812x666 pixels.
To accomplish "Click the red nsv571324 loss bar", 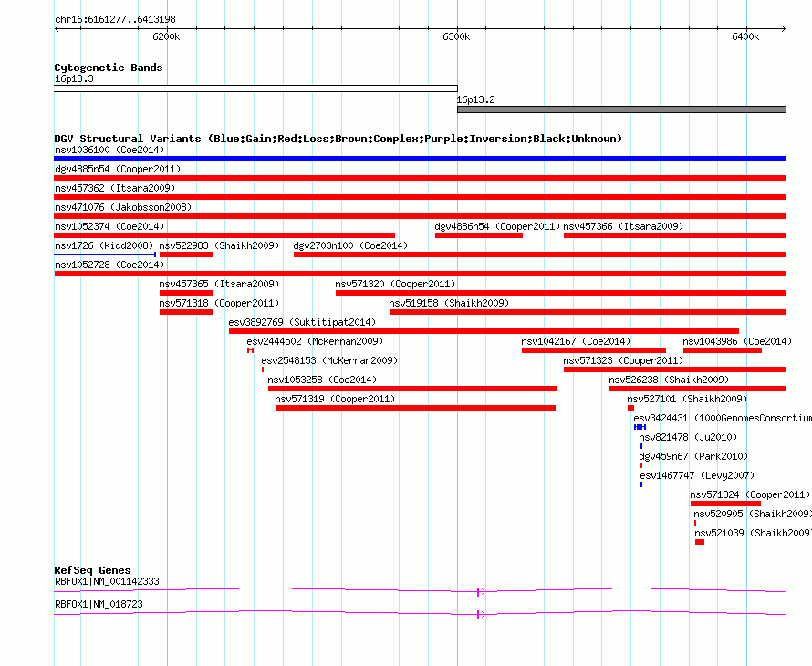I will [x=725, y=504].
